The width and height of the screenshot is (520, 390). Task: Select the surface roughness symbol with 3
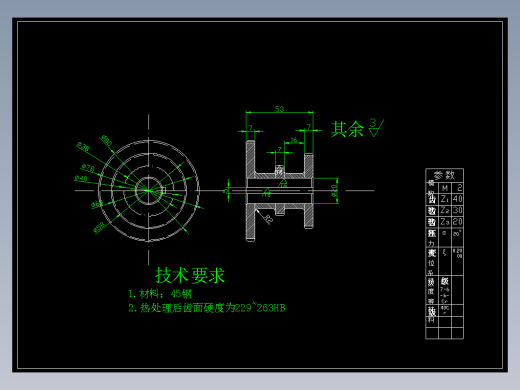click(x=376, y=128)
